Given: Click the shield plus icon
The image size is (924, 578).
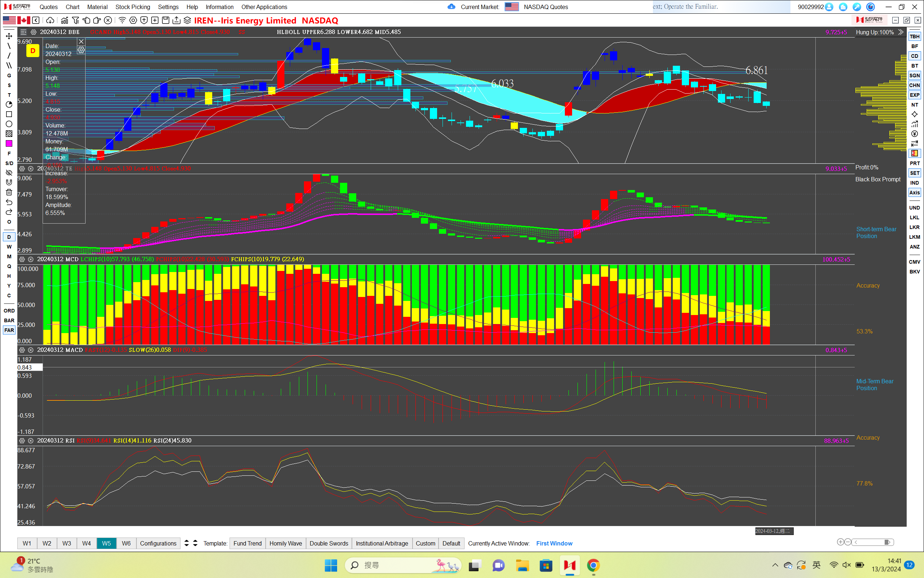Looking at the screenshot, I should tap(144, 20).
